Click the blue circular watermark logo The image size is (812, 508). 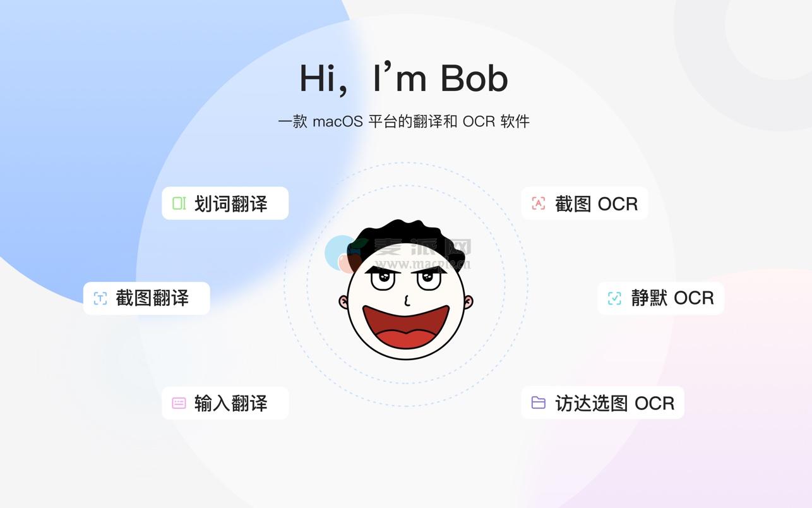[343, 254]
